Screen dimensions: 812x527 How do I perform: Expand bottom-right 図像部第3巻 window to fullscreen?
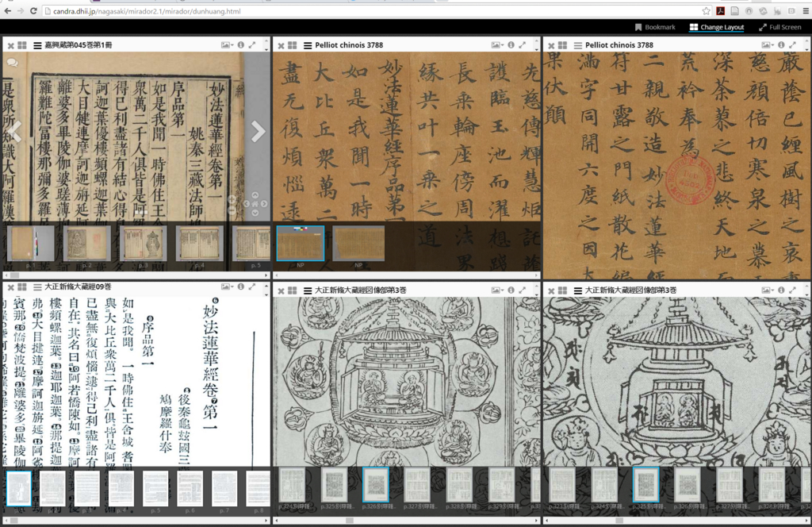[793, 290]
